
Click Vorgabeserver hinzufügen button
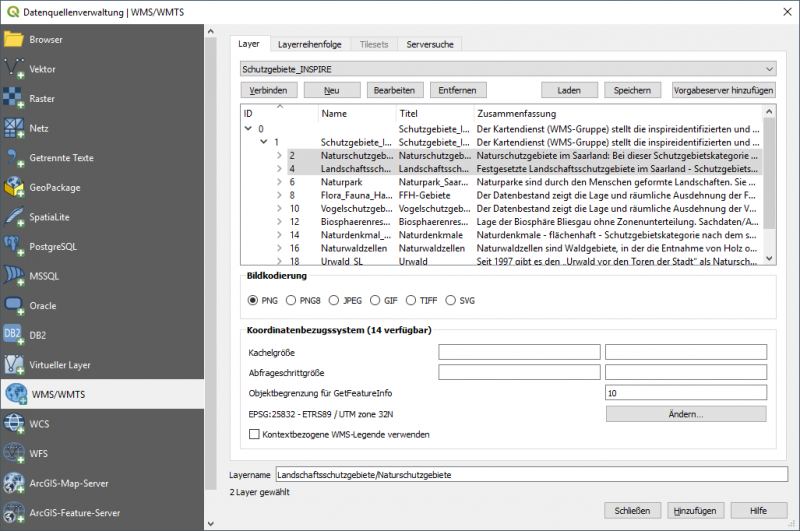pyautogui.click(x=723, y=90)
